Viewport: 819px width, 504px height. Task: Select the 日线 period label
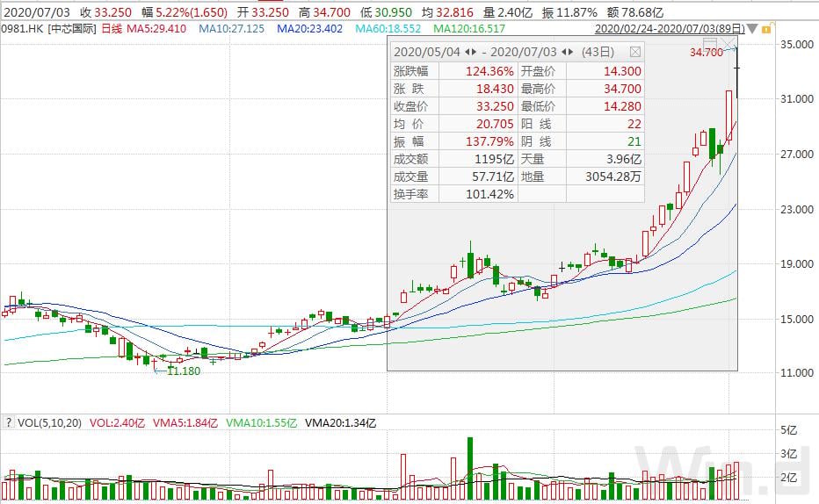[x=112, y=29]
